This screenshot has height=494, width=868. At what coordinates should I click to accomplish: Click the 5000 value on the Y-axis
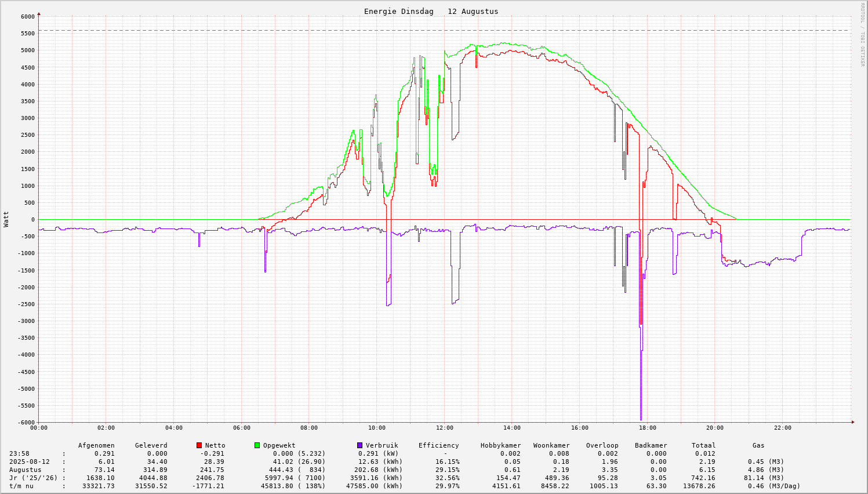[x=27, y=50]
